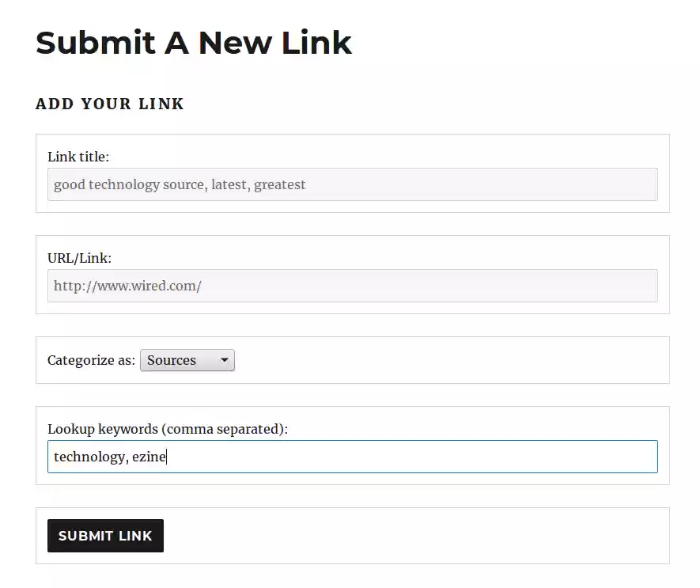Image resolution: width=700 pixels, height=588 pixels.
Task: Place cursor after the word ezine
Action: 167,457
